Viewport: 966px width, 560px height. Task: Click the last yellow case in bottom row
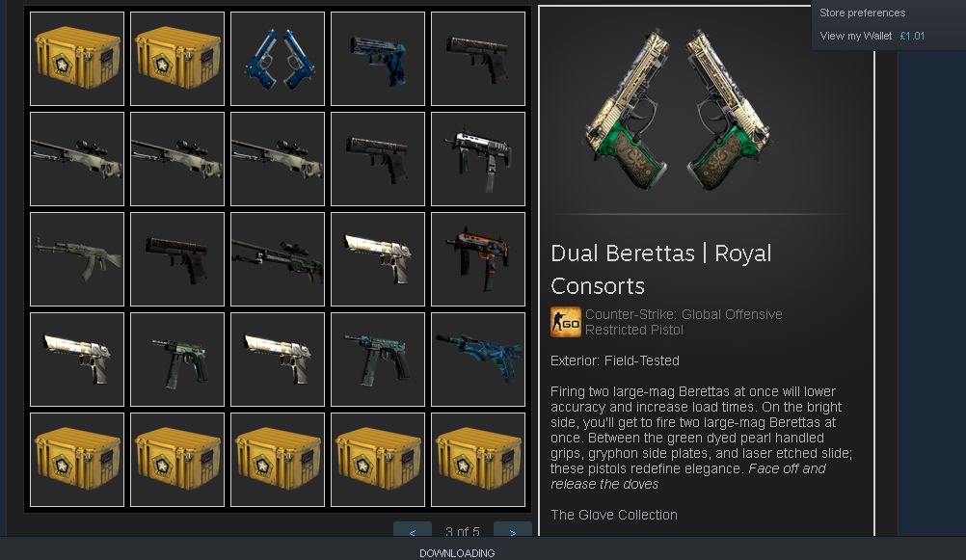(478, 460)
